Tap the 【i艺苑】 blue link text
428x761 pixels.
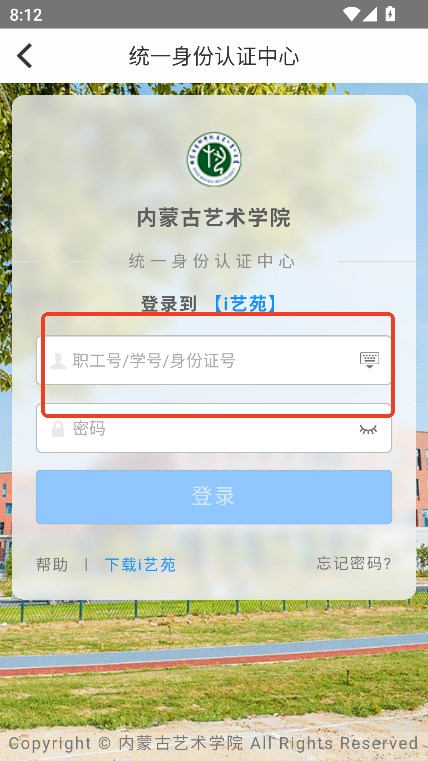pos(245,304)
